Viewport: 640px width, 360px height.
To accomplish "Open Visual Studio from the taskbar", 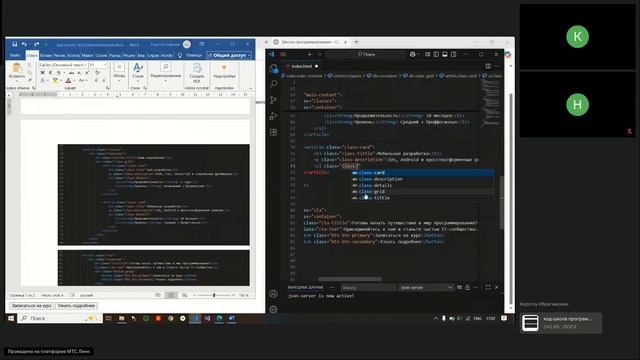I will coord(207,318).
